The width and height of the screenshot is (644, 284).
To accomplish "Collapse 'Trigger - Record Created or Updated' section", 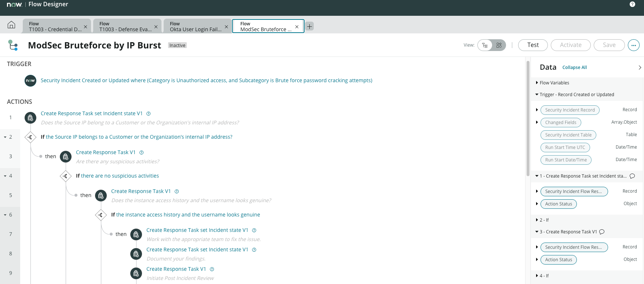I will coord(537,95).
